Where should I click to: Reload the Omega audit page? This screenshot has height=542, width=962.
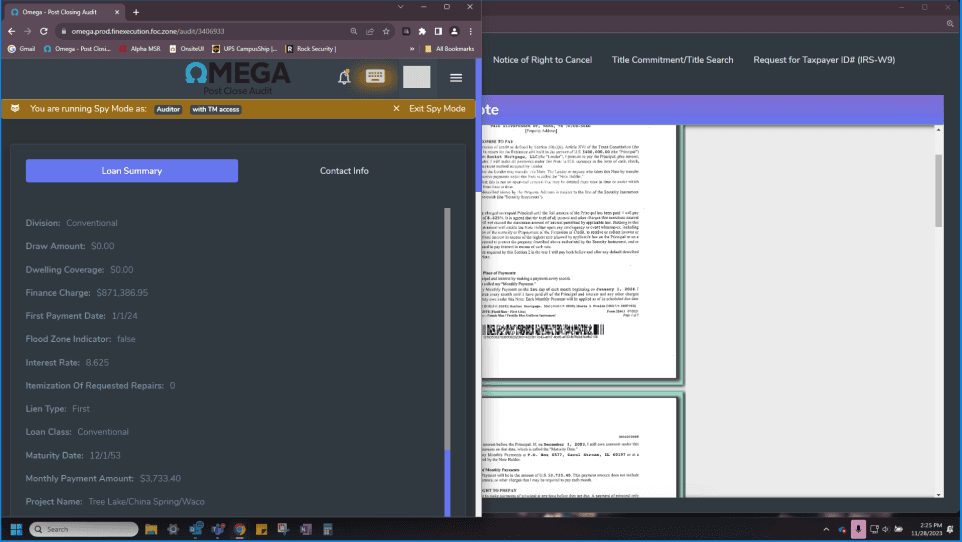[44, 31]
